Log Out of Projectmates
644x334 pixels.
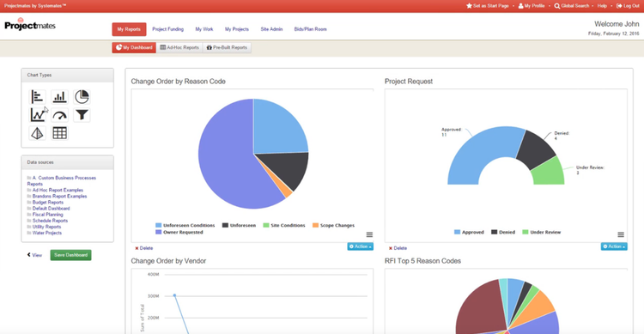pos(628,6)
